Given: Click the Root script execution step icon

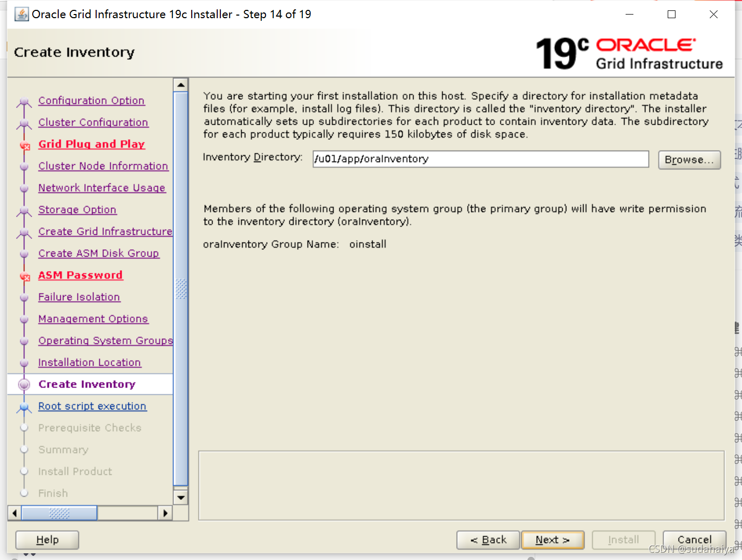Looking at the screenshot, I should (x=24, y=407).
